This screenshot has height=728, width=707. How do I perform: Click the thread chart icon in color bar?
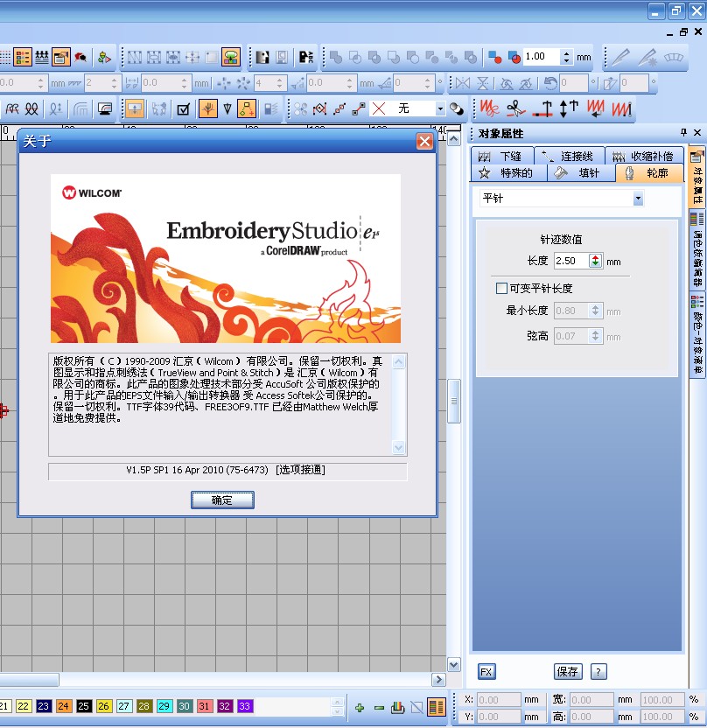[x=397, y=707]
